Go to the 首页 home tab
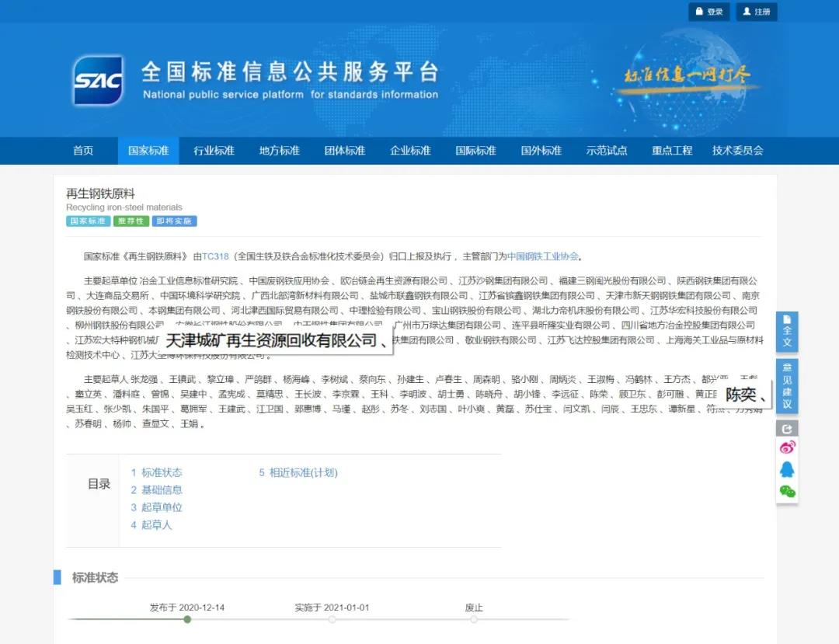This screenshot has height=644, width=839. (83, 151)
